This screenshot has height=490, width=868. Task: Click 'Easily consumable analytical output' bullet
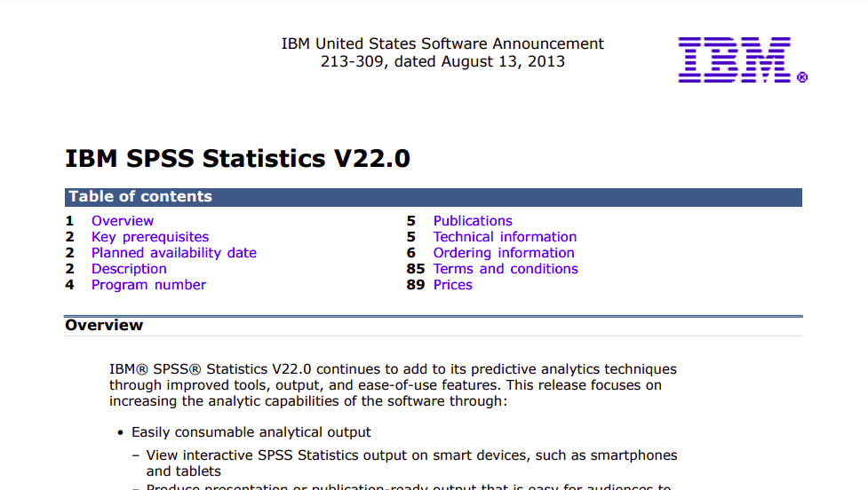click(x=251, y=432)
